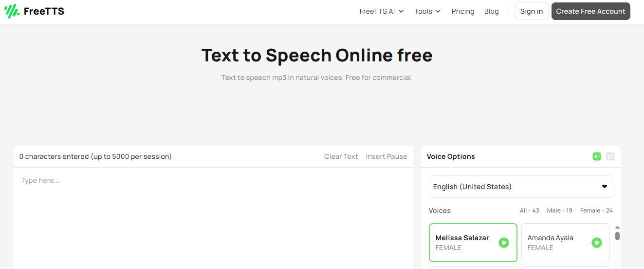Filter voices by Female - 24
Image resolution: width=644 pixels, height=269 pixels.
click(x=596, y=211)
